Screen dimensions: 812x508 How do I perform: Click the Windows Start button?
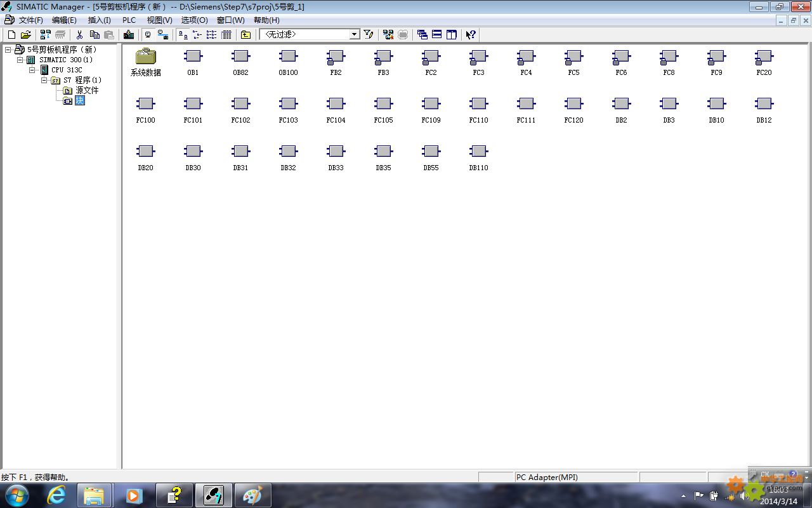coord(16,496)
